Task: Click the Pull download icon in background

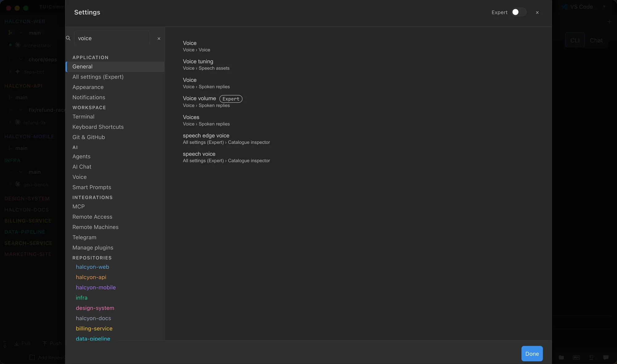Action: coord(17,343)
